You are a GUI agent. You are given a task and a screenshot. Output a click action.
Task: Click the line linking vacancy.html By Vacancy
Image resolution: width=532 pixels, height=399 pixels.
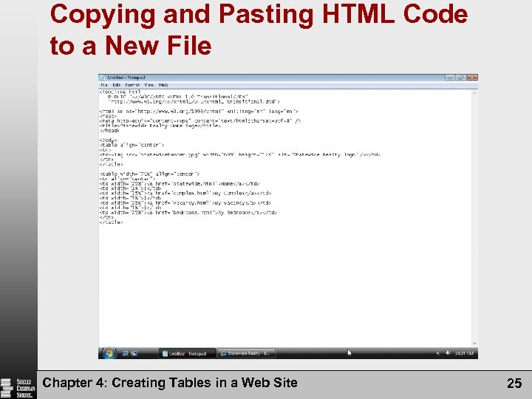tap(185, 203)
